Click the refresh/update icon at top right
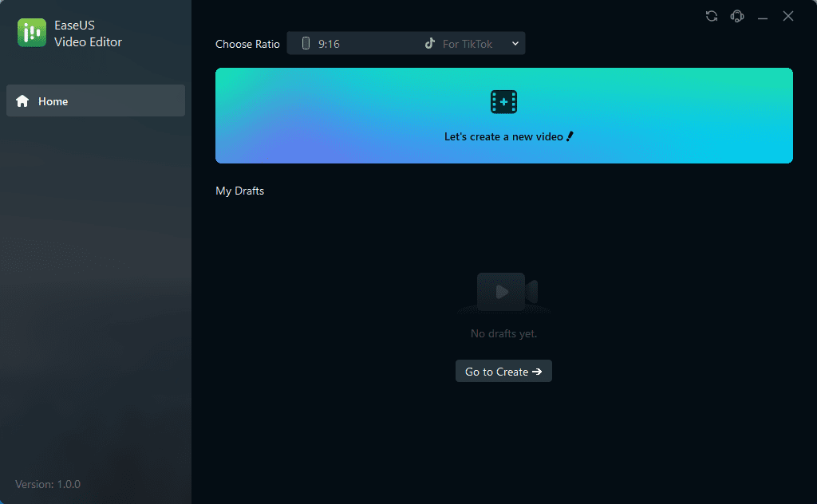The height and width of the screenshot is (504, 817). [711, 16]
